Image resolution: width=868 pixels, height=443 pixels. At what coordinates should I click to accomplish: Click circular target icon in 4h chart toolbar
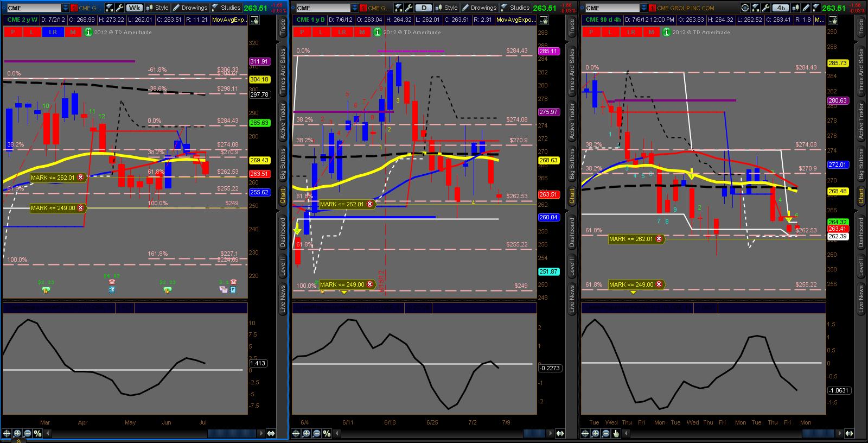(745, 8)
